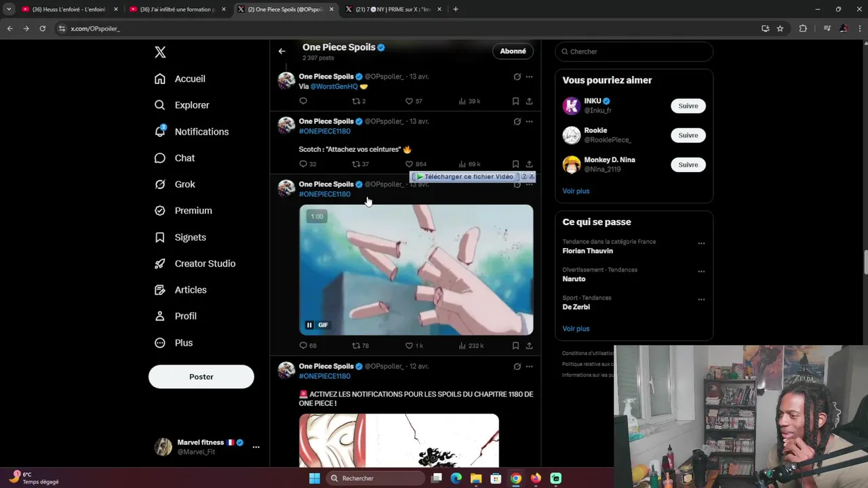Viewport: 868px width, 488px height.
Task: Open the hand GIF media
Action: (416, 270)
